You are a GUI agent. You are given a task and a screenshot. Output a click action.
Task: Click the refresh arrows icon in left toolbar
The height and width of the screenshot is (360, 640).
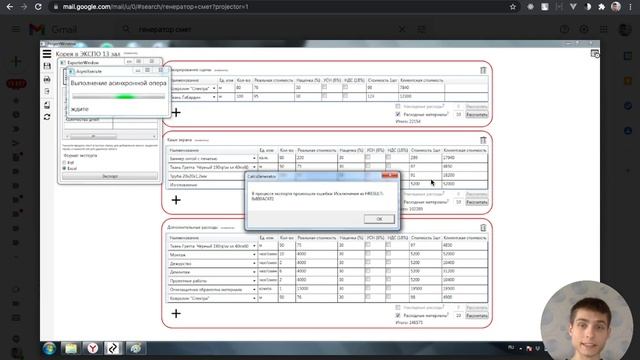(47, 117)
